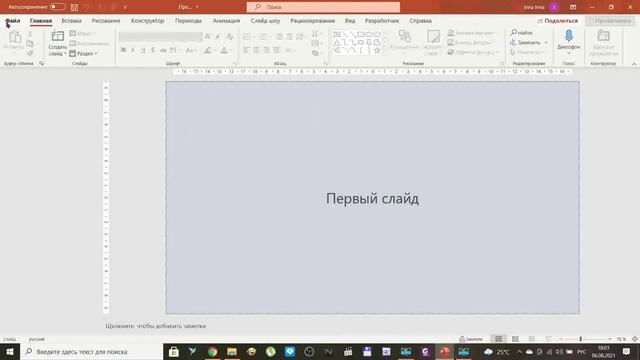Toggle underline Ч formatting
The height and width of the screenshot is (360, 640).
[x=143, y=50]
